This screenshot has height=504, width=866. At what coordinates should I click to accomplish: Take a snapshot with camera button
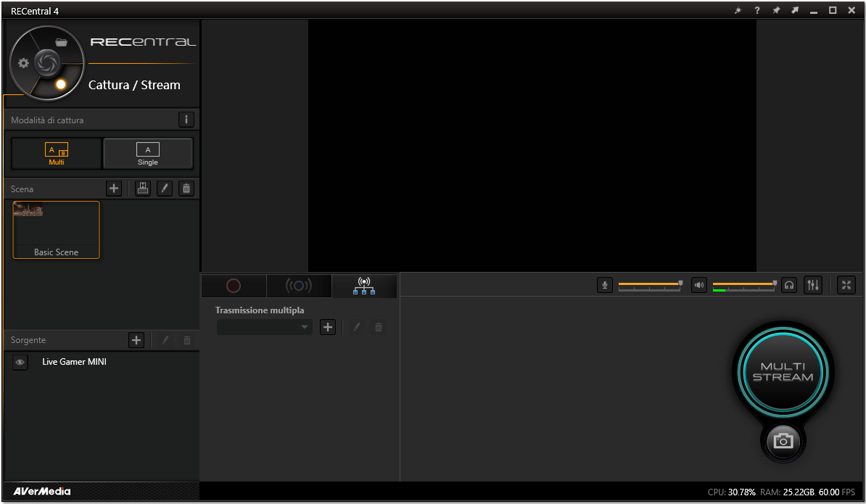click(783, 440)
